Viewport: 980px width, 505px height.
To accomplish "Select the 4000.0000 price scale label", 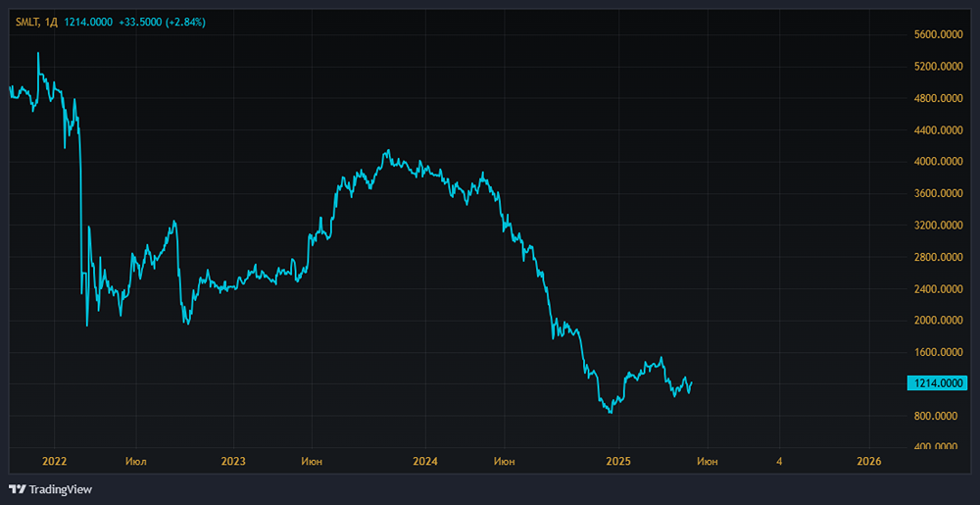I will coord(939,162).
